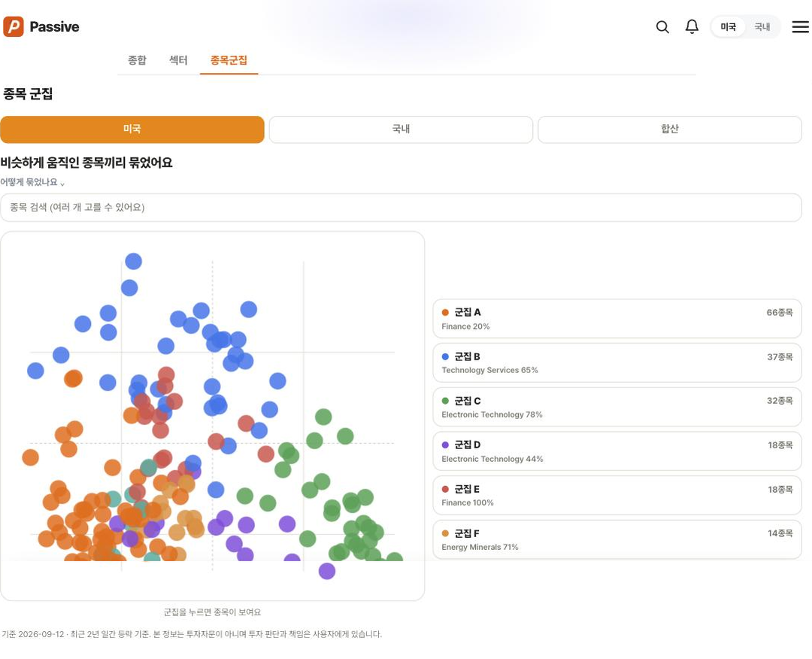Open 군집 F Energy Minerals card

coord(617,540)
